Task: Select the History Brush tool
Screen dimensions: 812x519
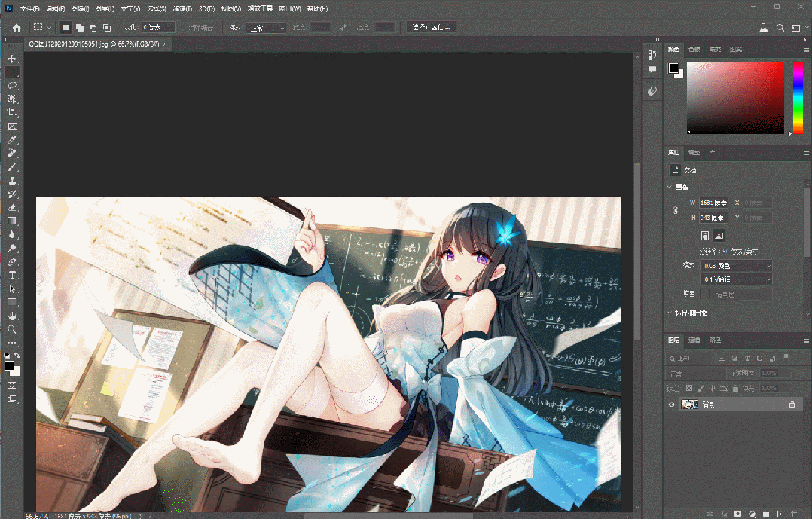Action: [x=12, y=194]
